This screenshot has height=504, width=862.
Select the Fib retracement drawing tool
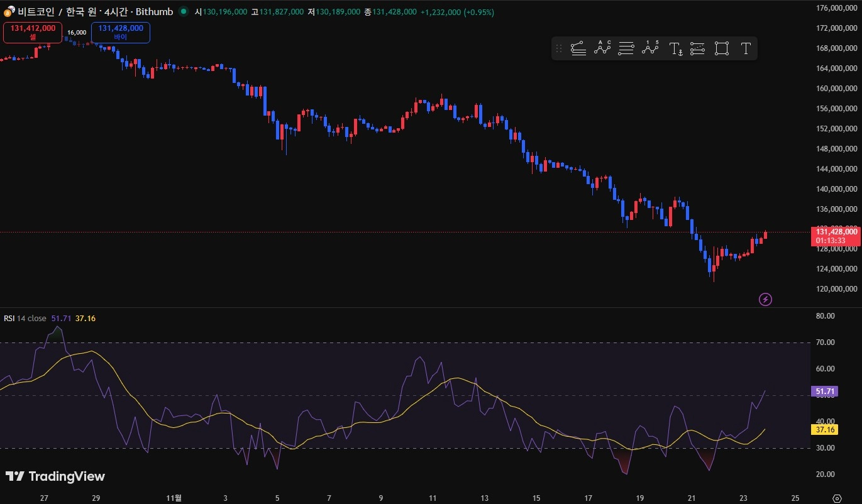578,48
